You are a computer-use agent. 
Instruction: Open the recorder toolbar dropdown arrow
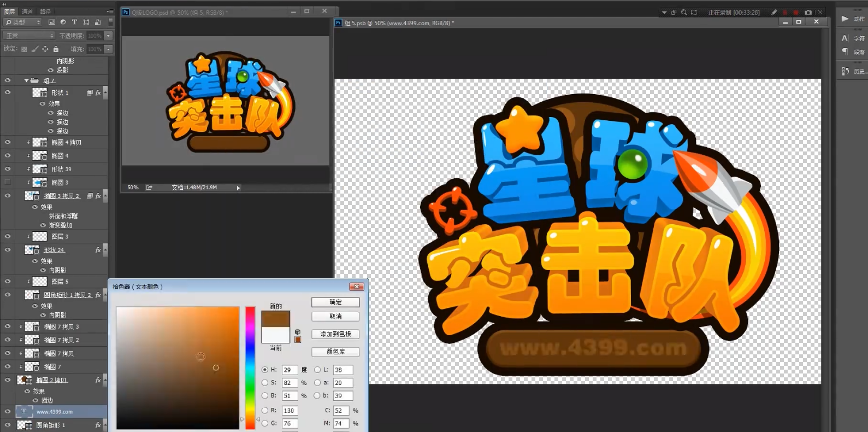tap(664, 12)
